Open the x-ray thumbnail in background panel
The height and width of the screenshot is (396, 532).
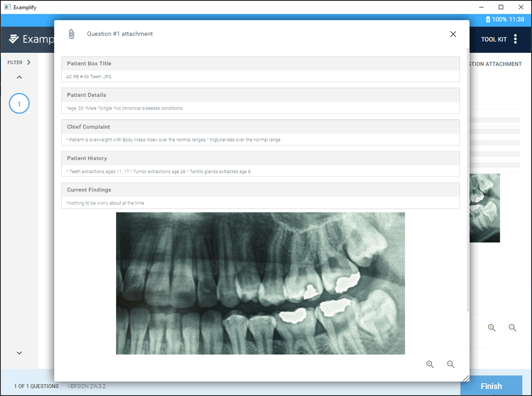pos(485,208)
